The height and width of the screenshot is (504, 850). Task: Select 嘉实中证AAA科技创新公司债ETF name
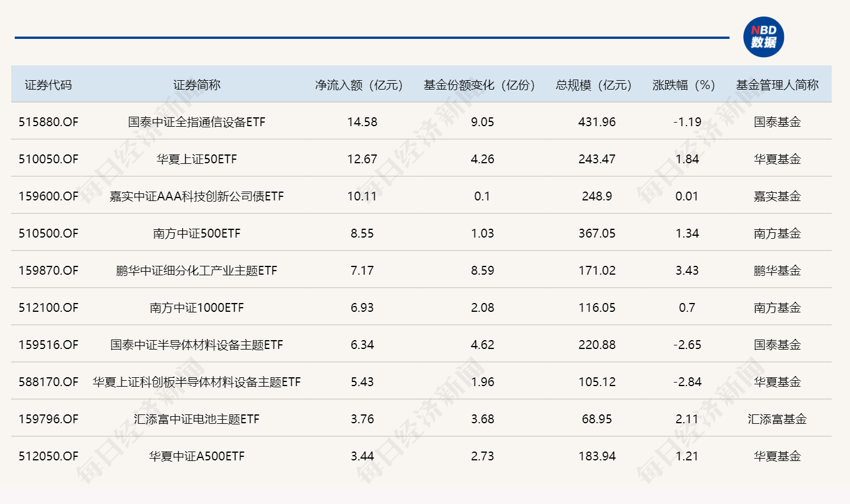coord(197,196)
